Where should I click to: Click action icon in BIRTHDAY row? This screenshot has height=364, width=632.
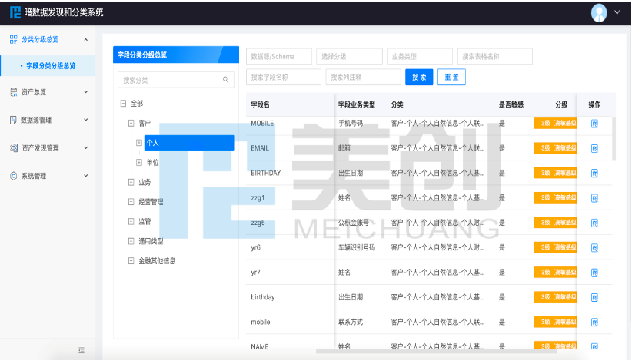594,173
